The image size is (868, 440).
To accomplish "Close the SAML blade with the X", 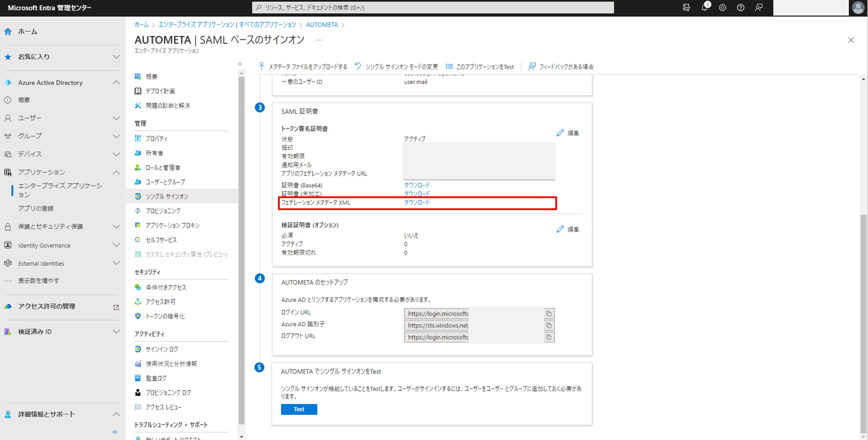I will pos(851,40).
